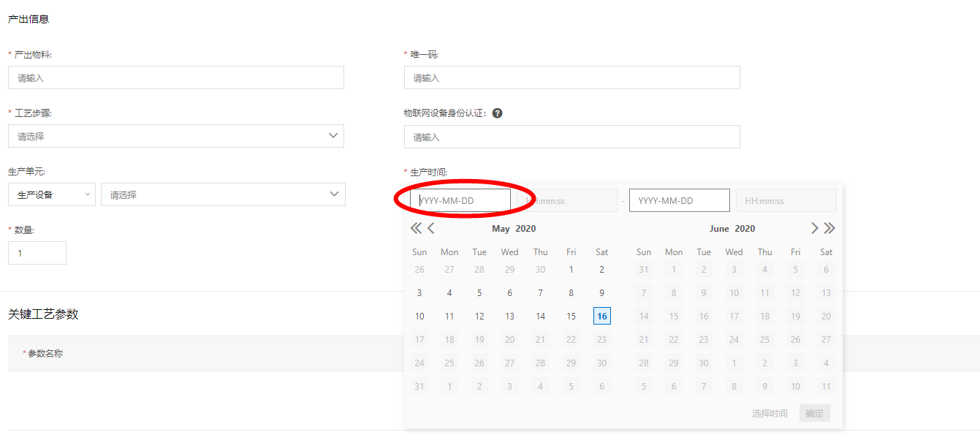Click the 唯一码 input field
Viewport: 980px width, 443px height.
[572, 77]
